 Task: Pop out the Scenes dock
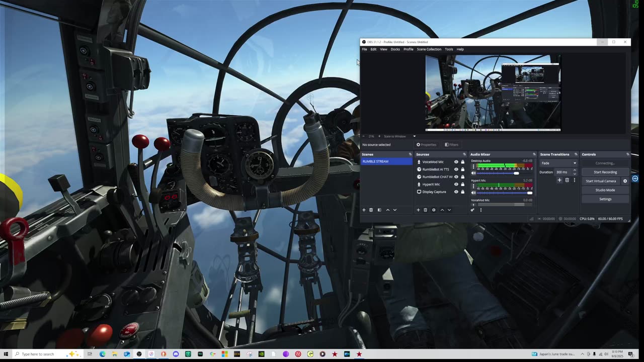click(x=411, y=154)
